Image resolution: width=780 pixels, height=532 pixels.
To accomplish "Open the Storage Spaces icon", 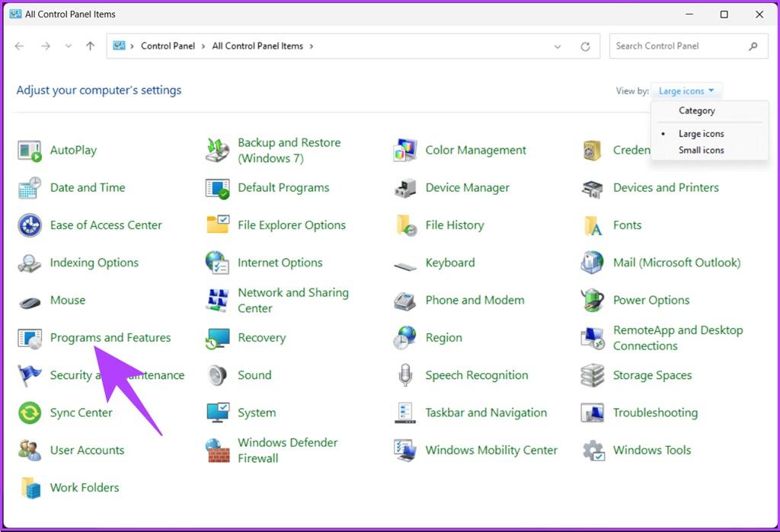I will (593, 375).
